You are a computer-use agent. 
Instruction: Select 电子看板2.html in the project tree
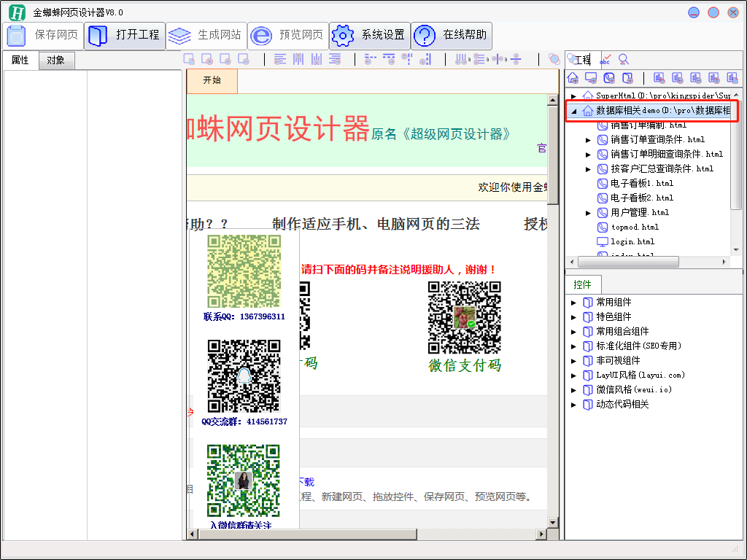642,198
